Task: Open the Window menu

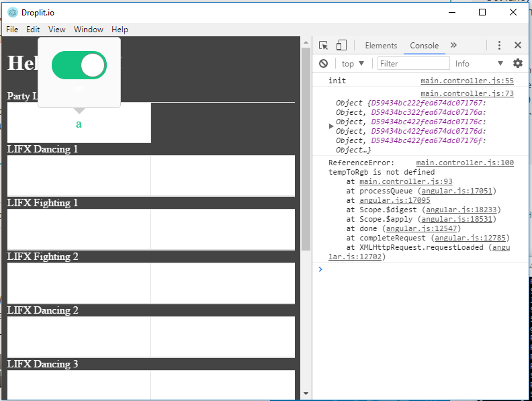Action: tap(89, 30)
